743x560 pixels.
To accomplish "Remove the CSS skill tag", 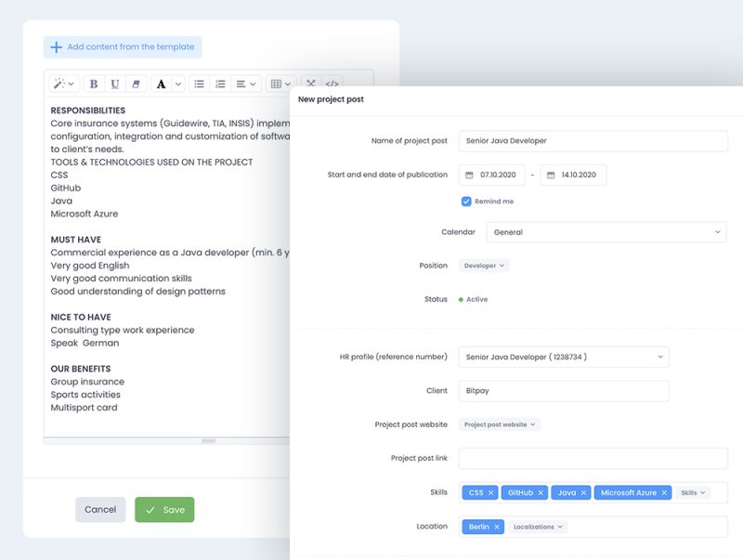I will [x=491, y=492].
